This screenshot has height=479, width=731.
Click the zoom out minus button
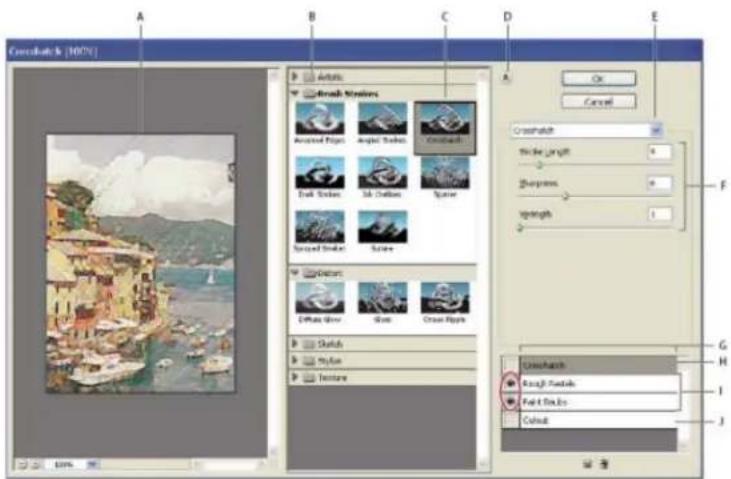point(22,465)
